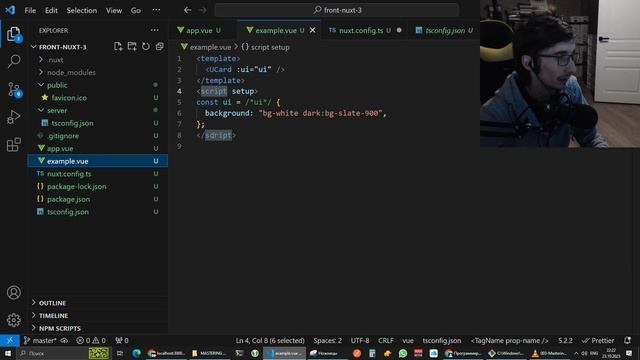Open the Windows Start menu
Screen dimensions: 640x360
(x=8, y=353)
